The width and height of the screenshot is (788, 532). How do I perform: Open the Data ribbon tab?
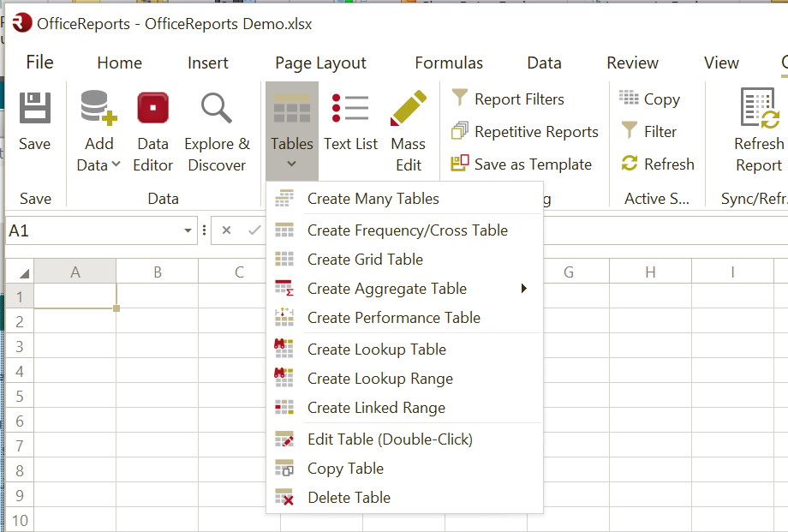[x=544, y=63]
